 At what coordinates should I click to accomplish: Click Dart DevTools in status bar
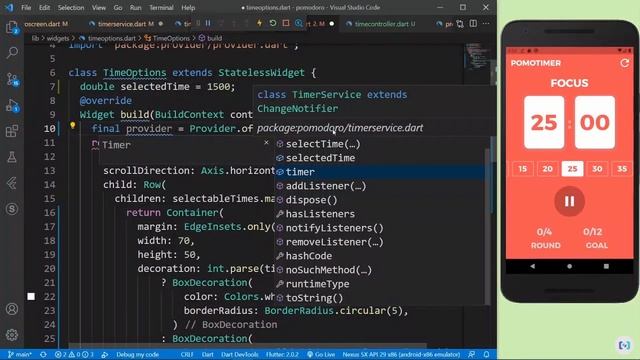tap(240, 354)
